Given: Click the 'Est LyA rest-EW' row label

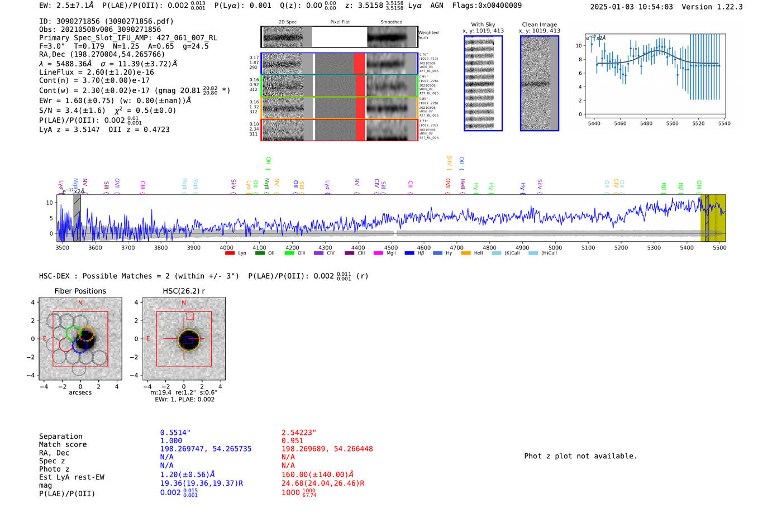Looking at the screenshot, I should click(71, 477).
